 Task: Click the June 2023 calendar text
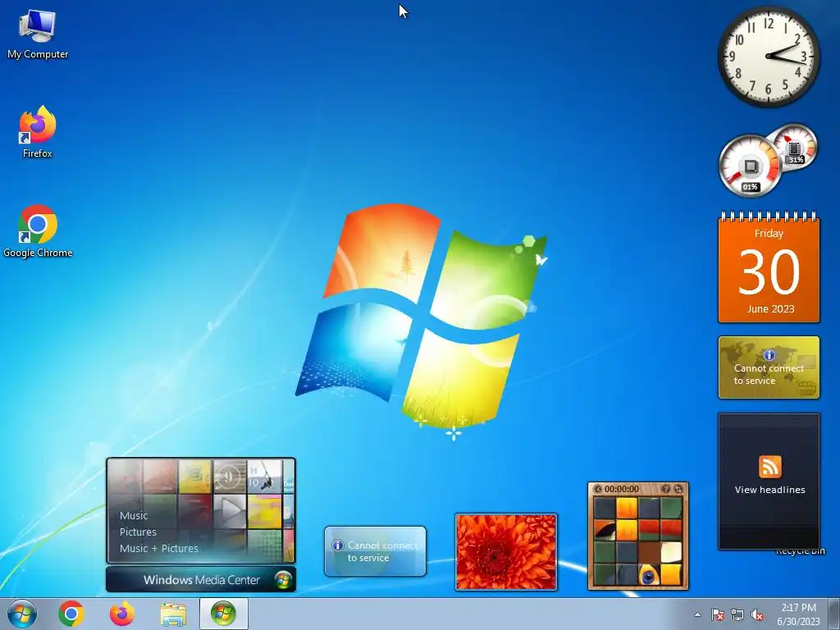(770, 309)
